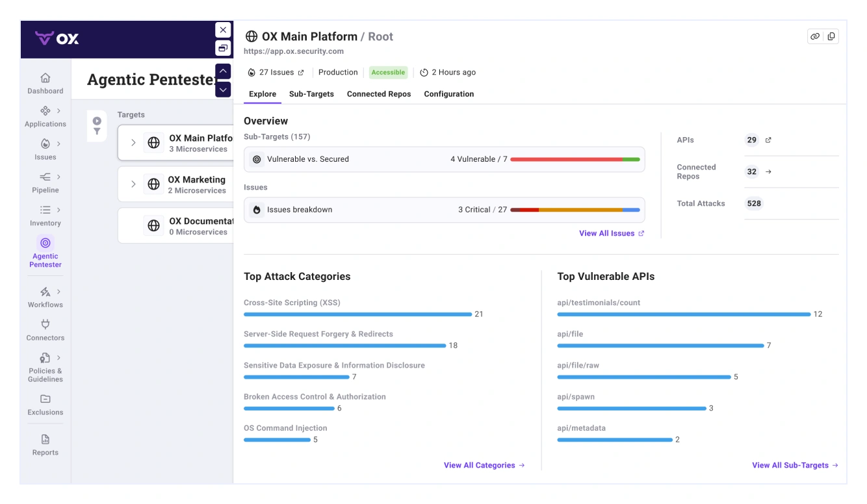This screenshot has width=867, height=504.
Task: Select the Agentic Pentester target icon in sidebar
Action: pyautogui.click(x=45, y=243)
